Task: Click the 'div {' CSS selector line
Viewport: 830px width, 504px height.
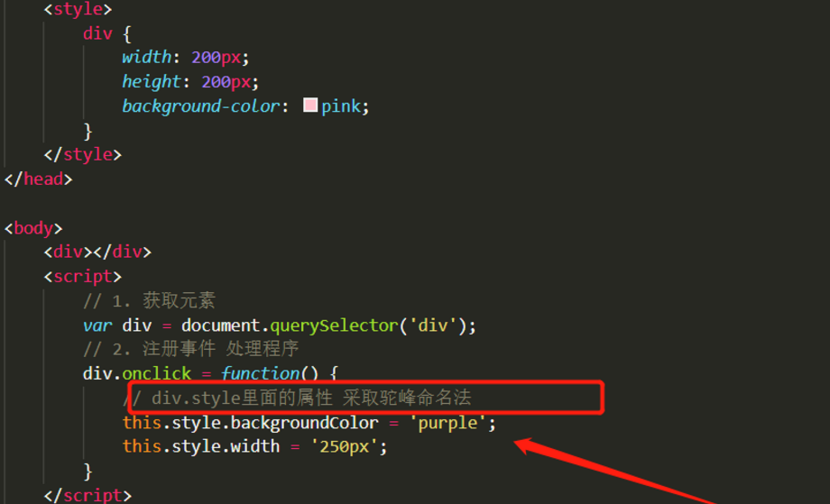Action: coord(107,34)
